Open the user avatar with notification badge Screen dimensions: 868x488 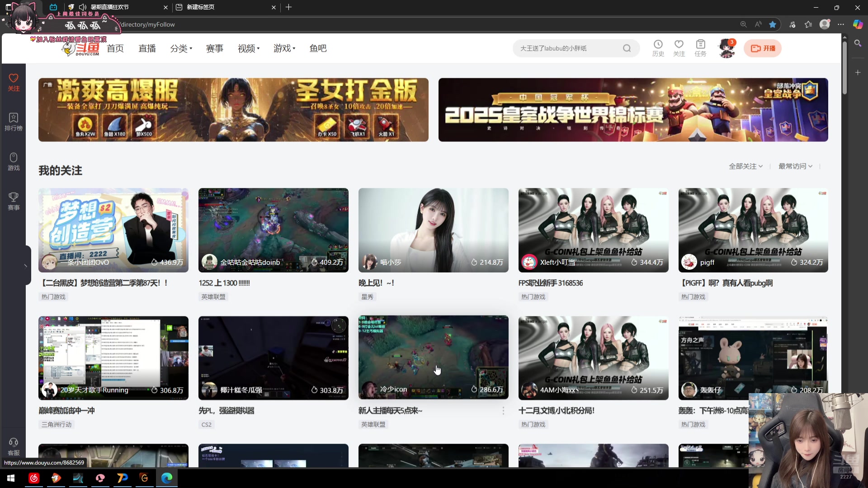[x=727, y=48]
